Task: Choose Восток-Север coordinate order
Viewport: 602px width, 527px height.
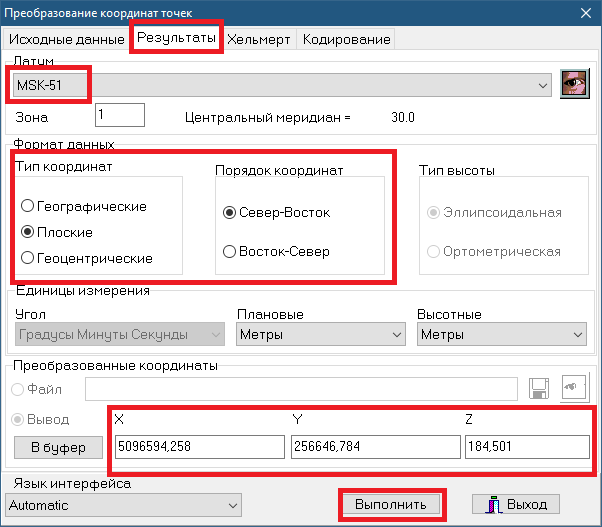Action: pyautogui.click(x=230, y=251)
